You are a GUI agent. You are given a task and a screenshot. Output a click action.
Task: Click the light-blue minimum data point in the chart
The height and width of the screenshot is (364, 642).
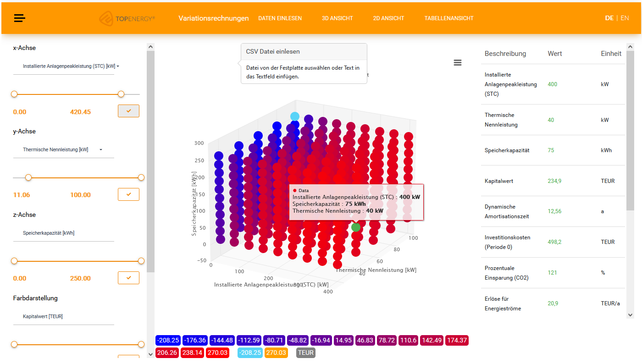(x=295, y=116)
